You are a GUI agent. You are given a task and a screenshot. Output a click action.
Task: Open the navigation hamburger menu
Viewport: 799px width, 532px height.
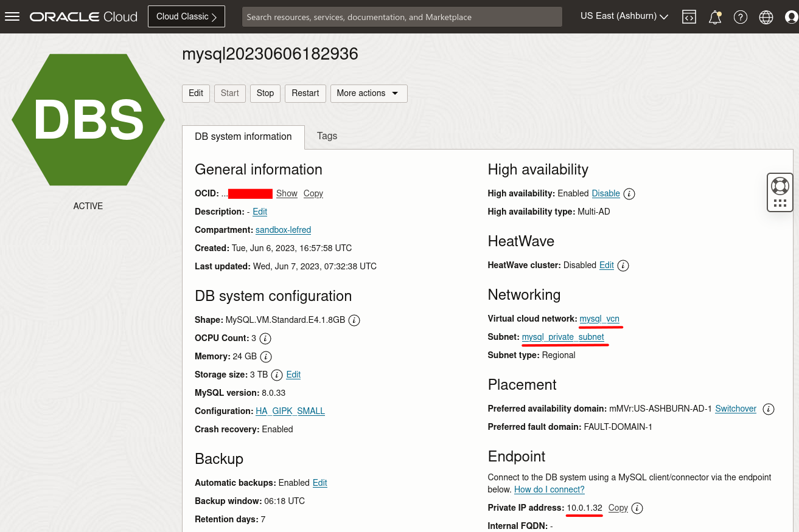click(x=12, y=16)
